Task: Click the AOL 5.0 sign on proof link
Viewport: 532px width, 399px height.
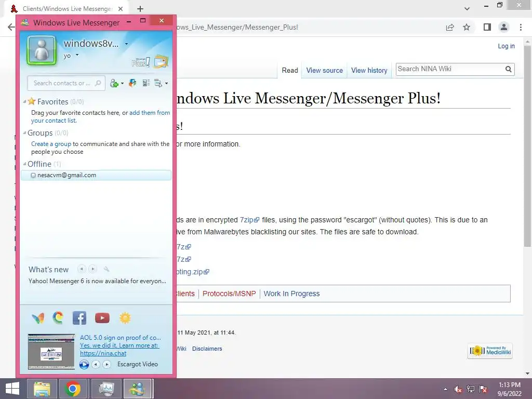Action: pyautogui.click(x=121, y=338)
